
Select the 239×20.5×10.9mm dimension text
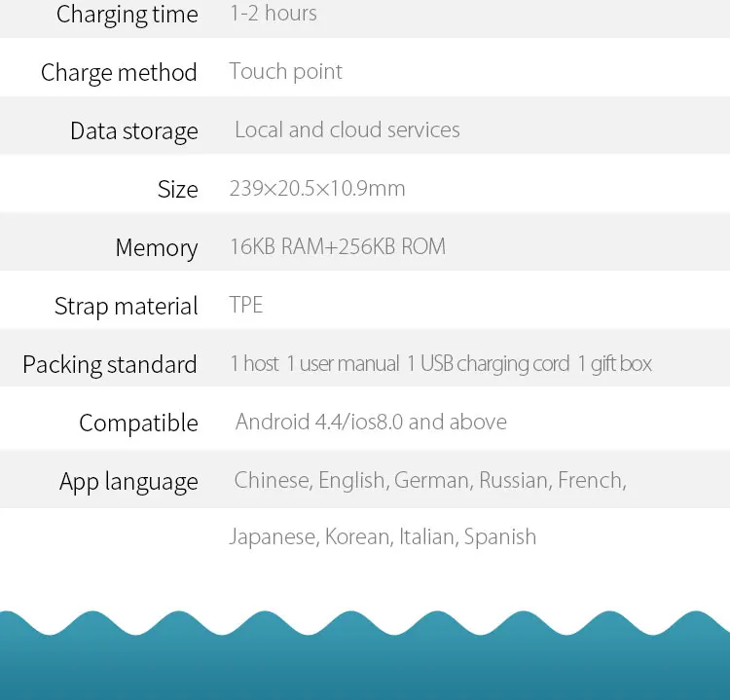pyautogui.click(x=317, y=188)
